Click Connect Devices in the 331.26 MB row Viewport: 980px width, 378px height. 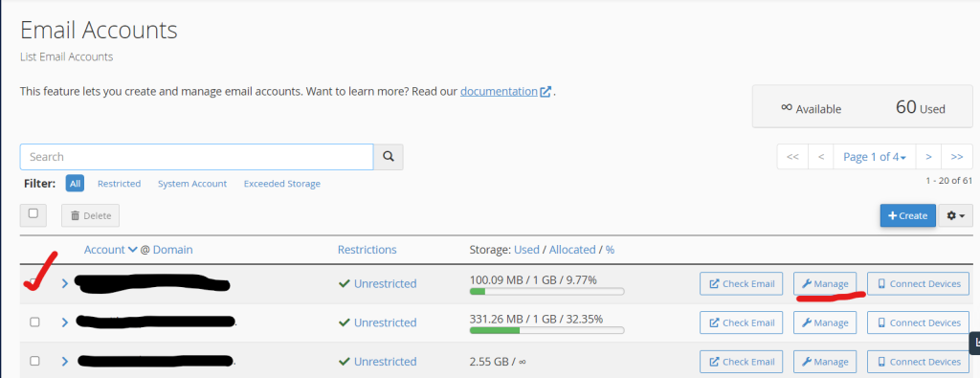pos(918,322)
